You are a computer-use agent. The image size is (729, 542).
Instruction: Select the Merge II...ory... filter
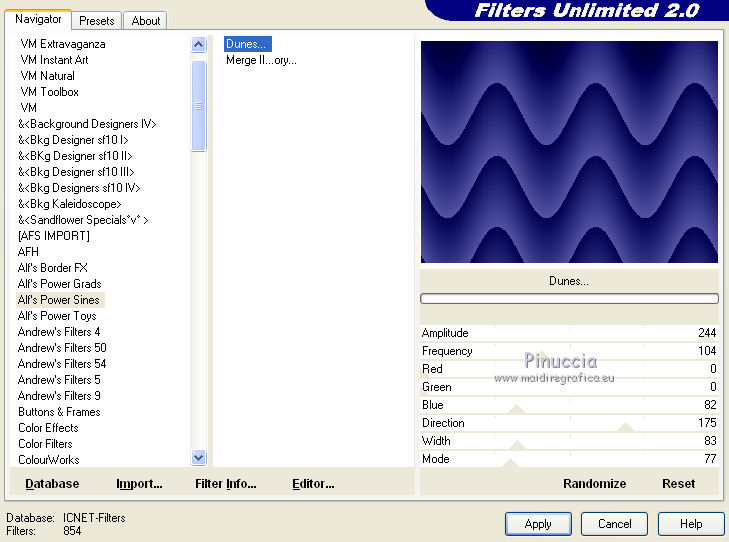pyautogui.click(x=261, y=60)
